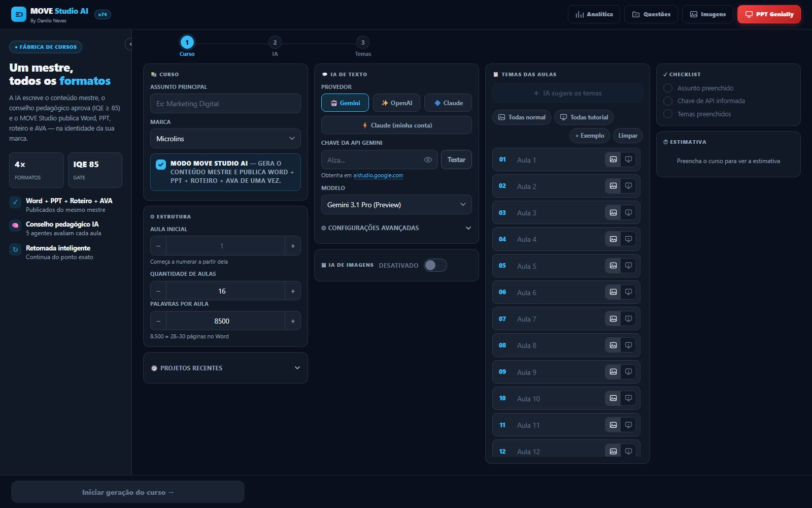Increase Palavras por Aula value
Screen dimensions: 812x508
(x=293, y=321)
